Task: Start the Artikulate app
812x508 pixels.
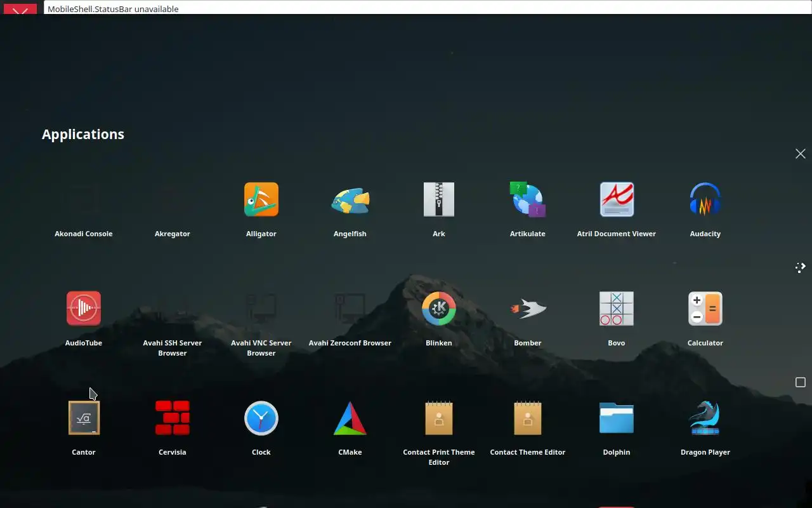Action: pos(528,199)
